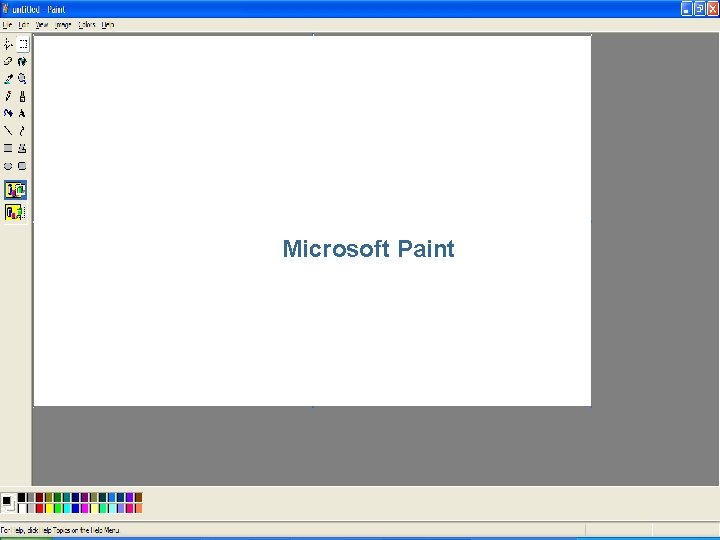
Task: Open the File menu
Action: click(x=7, y=25)
